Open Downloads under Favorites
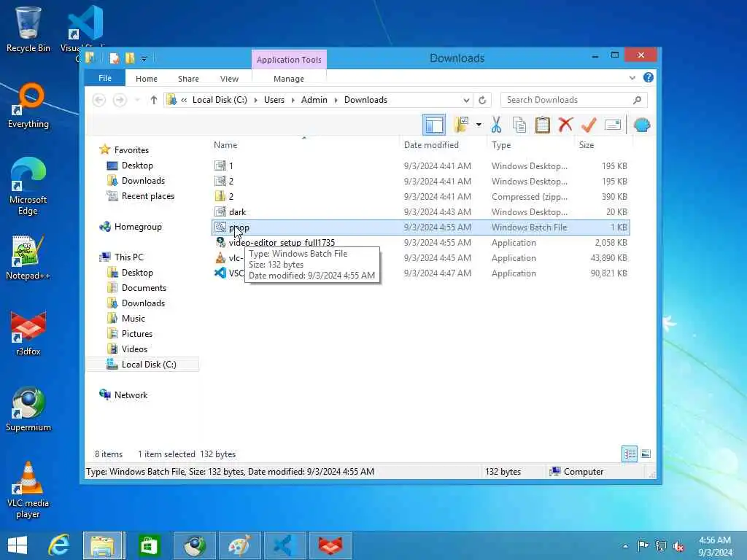Image resolution: width=747 pixels, height=560 pixels. tap(143, 181)
